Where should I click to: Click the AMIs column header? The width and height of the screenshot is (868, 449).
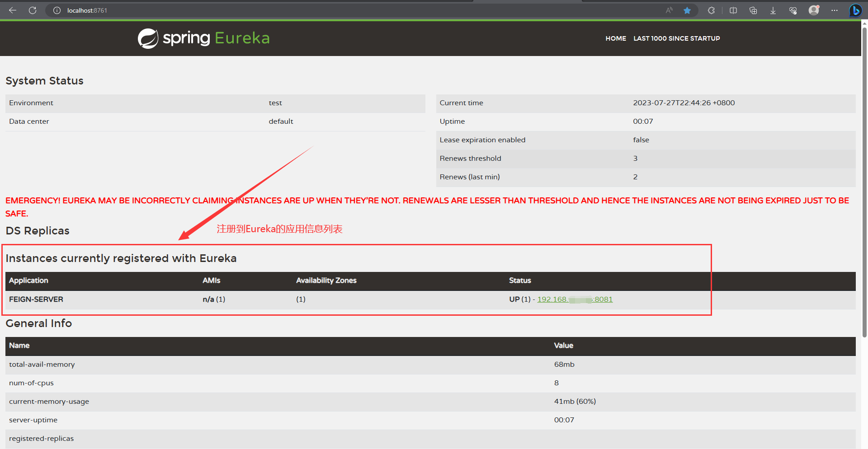(x=211, y=281)
